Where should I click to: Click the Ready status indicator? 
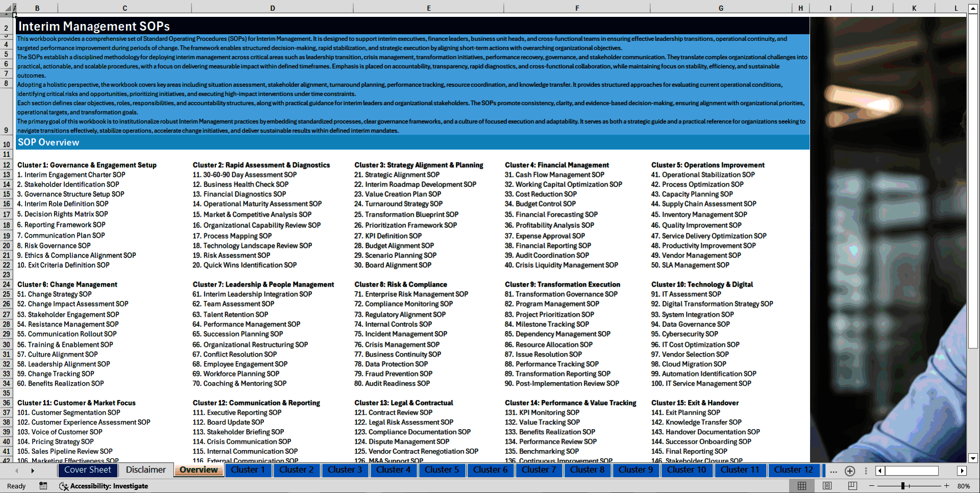coord(16,486)
